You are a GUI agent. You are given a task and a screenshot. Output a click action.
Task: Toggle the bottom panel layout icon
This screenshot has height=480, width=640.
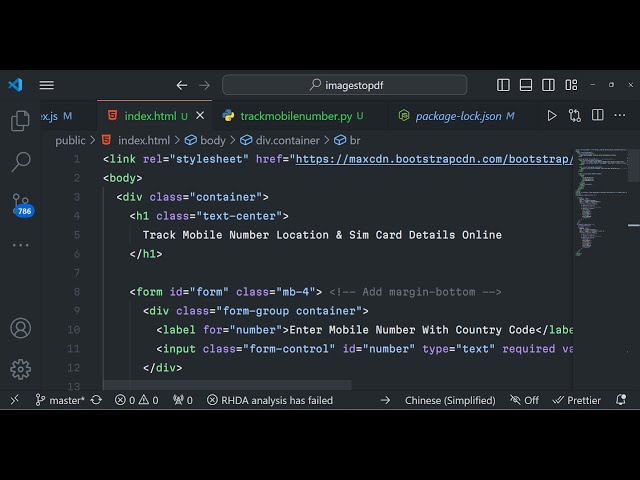click(525, 85)
